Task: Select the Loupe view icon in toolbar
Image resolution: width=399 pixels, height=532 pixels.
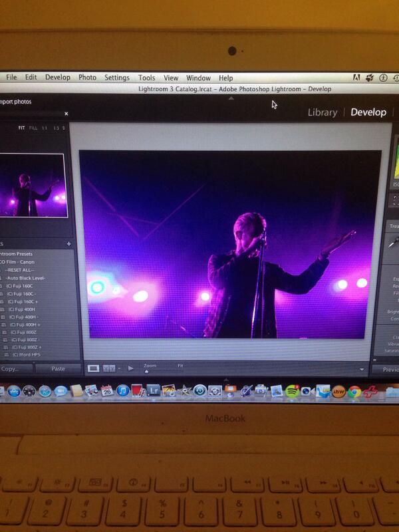Action: (93, 368)
